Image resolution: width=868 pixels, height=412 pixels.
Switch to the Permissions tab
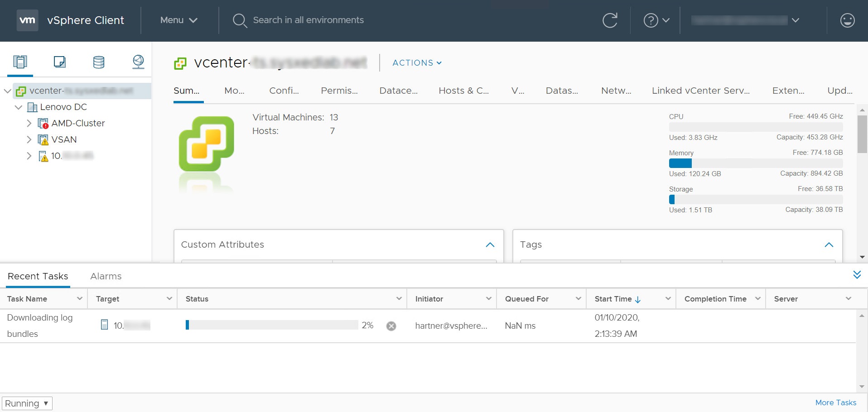coord(339,91)
